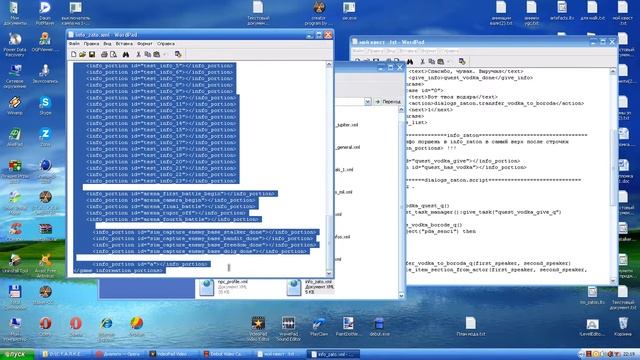Screen dimensions: 640x360
Task: Open the Справка menu in WordPad
Action: (x=166, y=44)
